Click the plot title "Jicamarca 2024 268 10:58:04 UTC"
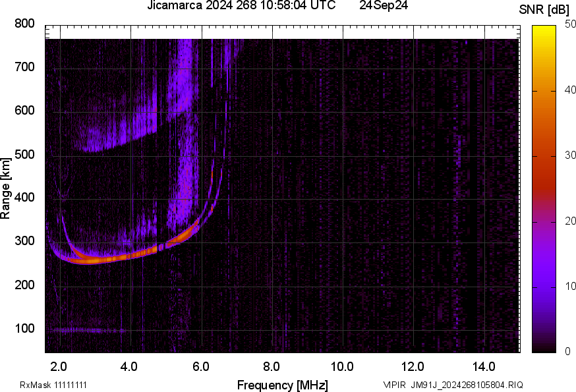Viewport: 576px width, 392px height. pyautogui.click(x=241, y=5)
